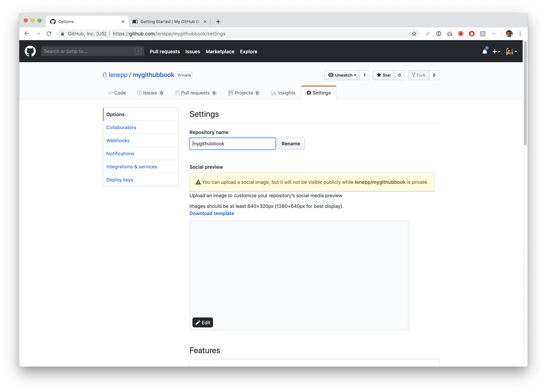Open Webhooks settings
Viewport: 547px width, 392px height.
click(x=141, y=140)
